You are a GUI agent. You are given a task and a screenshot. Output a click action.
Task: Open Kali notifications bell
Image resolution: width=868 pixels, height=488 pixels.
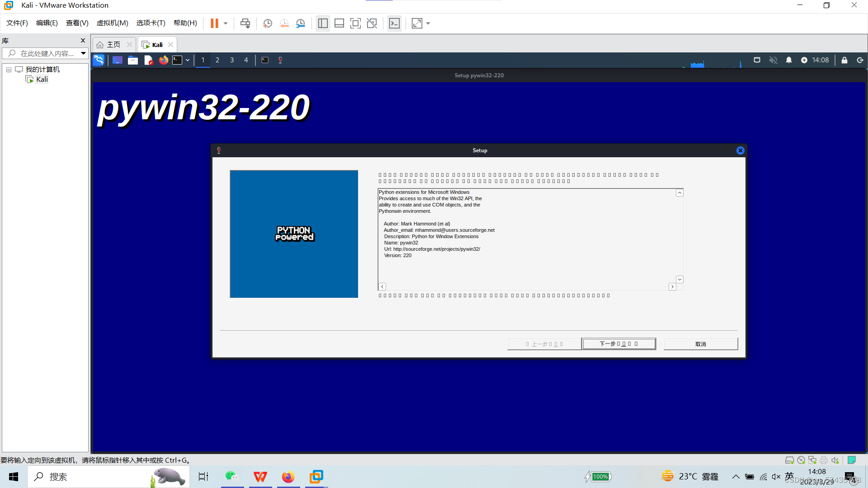coord(789,60)
